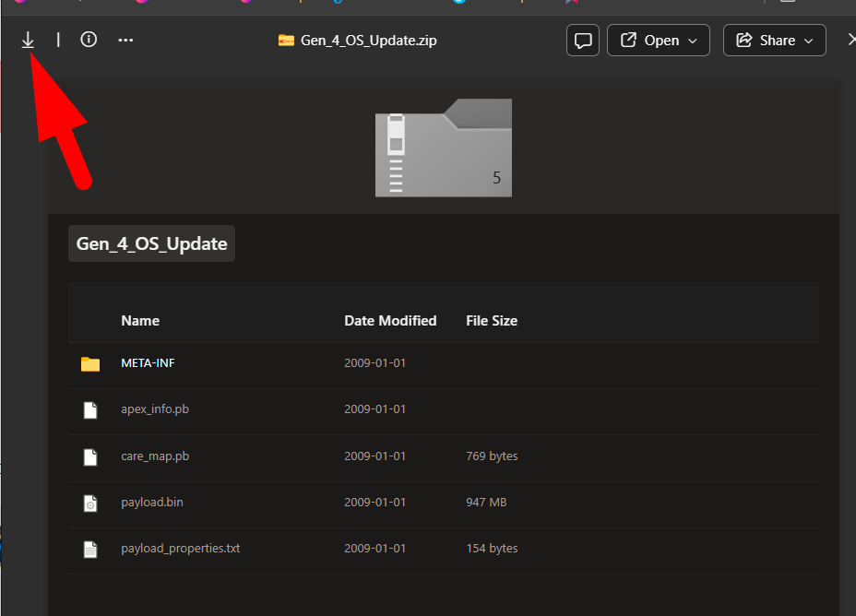The image size is (856, 616).
Task: Click the Open button
Action: tap(659, 40)
